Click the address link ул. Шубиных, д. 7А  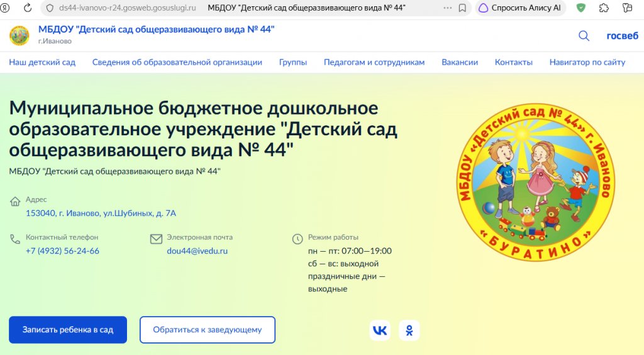101,213
